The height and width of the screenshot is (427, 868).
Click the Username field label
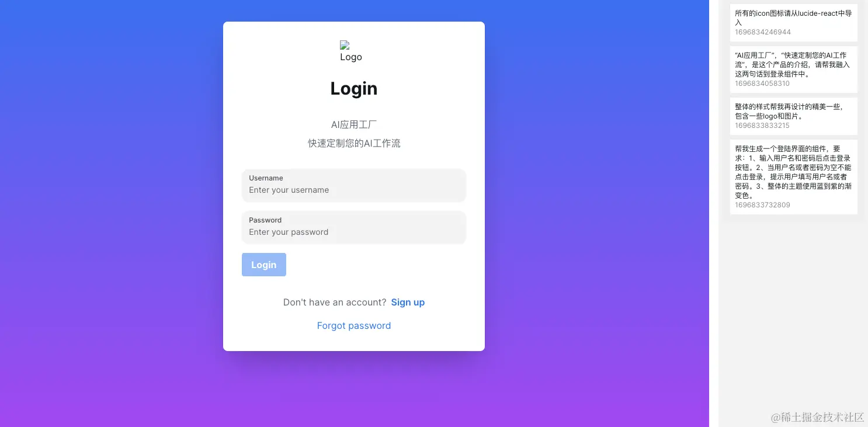266,178
